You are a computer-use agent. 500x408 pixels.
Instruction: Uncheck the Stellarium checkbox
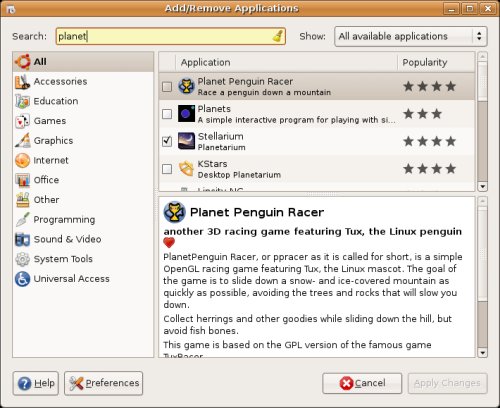167,141
